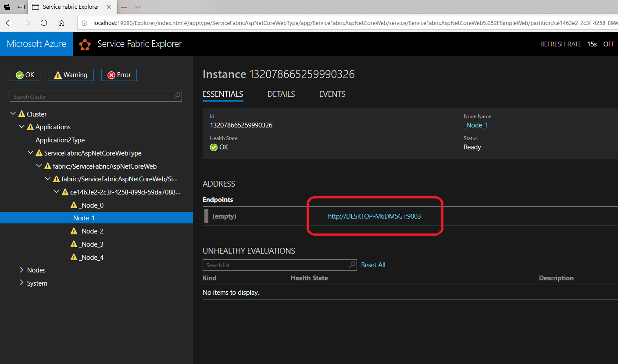618x364 pixels.
Task: Click the warning icon beside Cluster
Action: 21,114
